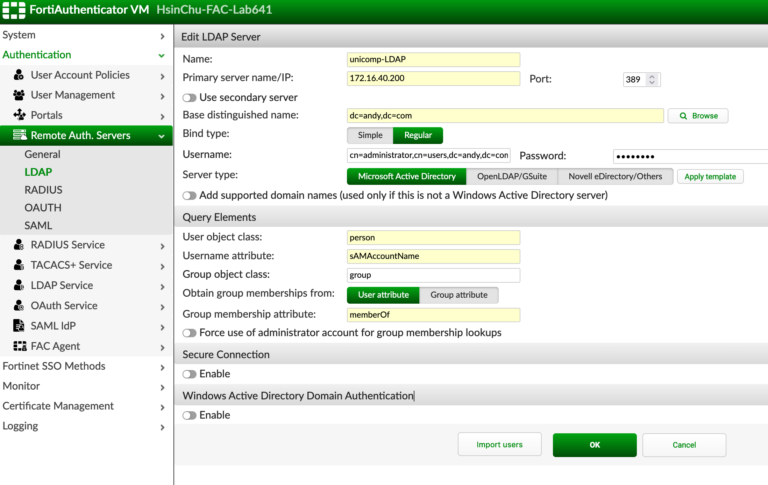Open Fortinet SSO Methods menu
Viewport: 768px width, 485px height.
coord(54,366)
